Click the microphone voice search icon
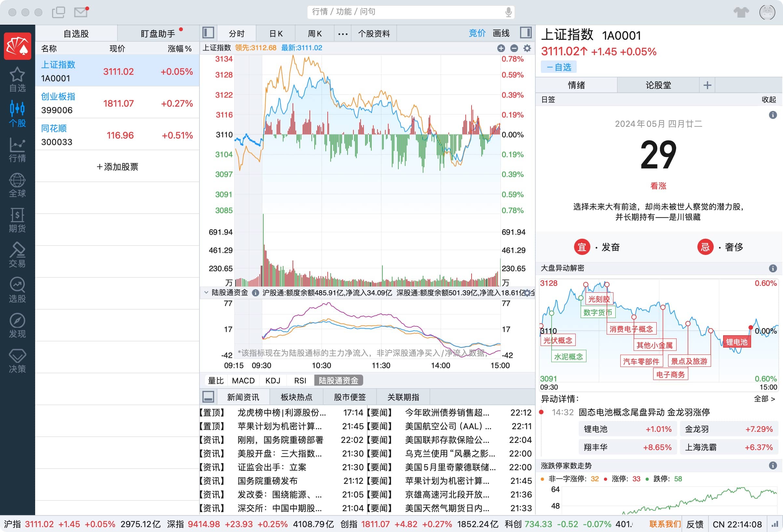The image size is (783, 532). [x=508, y=12]
